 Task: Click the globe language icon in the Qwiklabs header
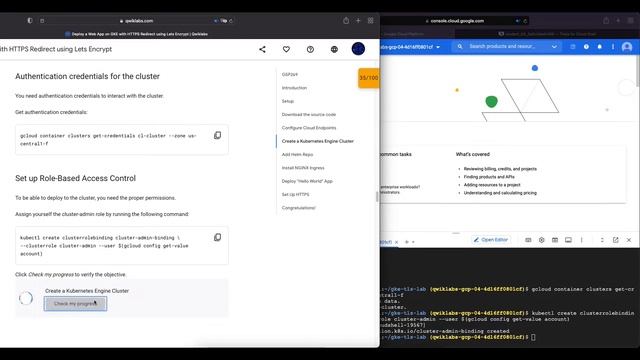pos(334,49)
